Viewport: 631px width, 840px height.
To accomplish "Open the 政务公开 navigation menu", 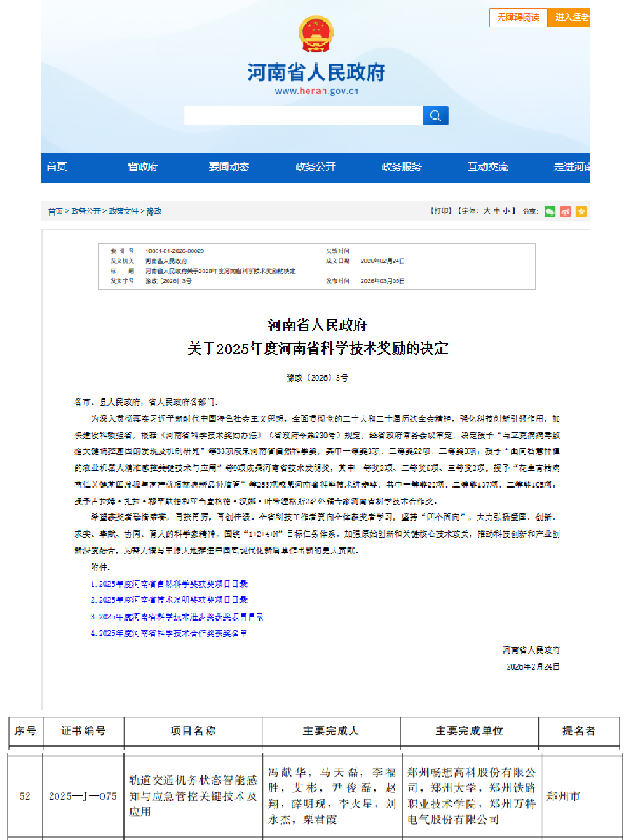I will [x=315, y=167].
